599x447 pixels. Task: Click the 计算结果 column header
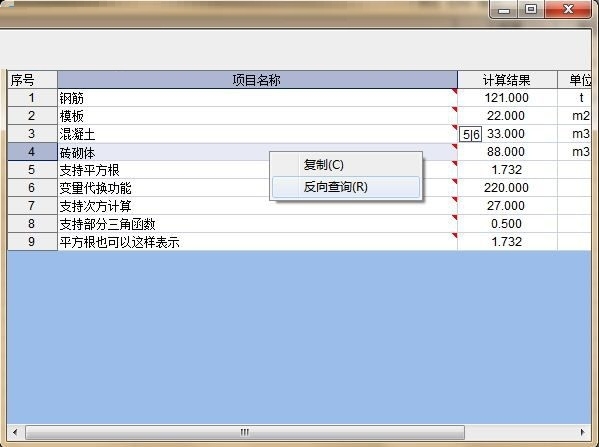(x=507, y=80)
